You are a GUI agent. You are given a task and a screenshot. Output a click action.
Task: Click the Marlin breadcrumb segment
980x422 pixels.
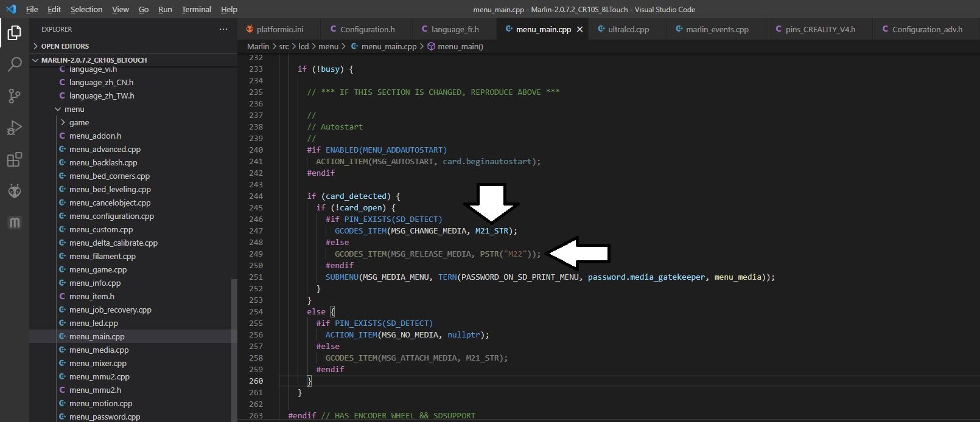coord(258,46)
